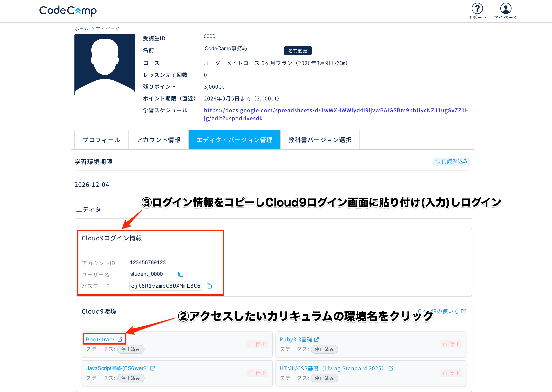The height and width of the screenshot is (392, 552).
Task: Click external link icon beside HTML/CSS基礎
Action: (x=391, y=368)
